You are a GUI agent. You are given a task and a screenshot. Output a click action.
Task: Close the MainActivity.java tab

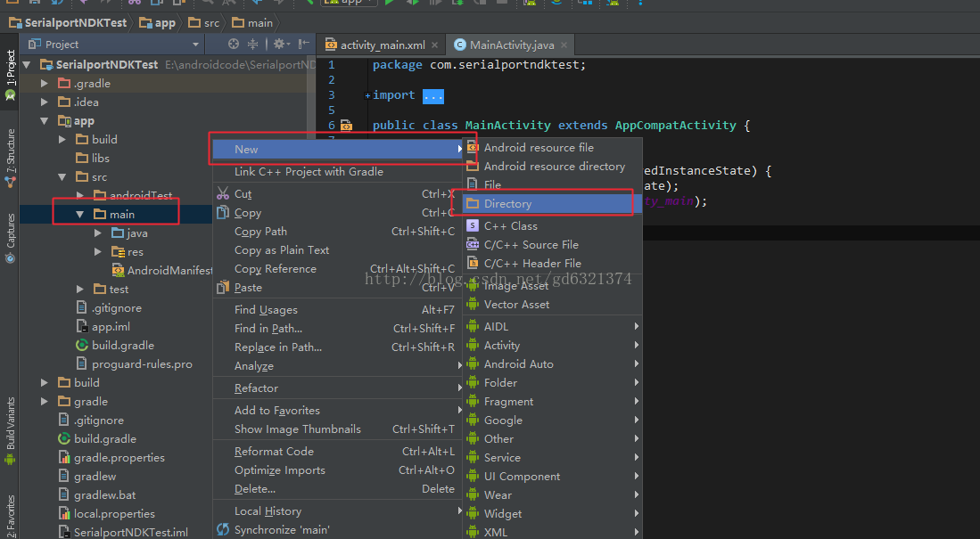point(564,45)
